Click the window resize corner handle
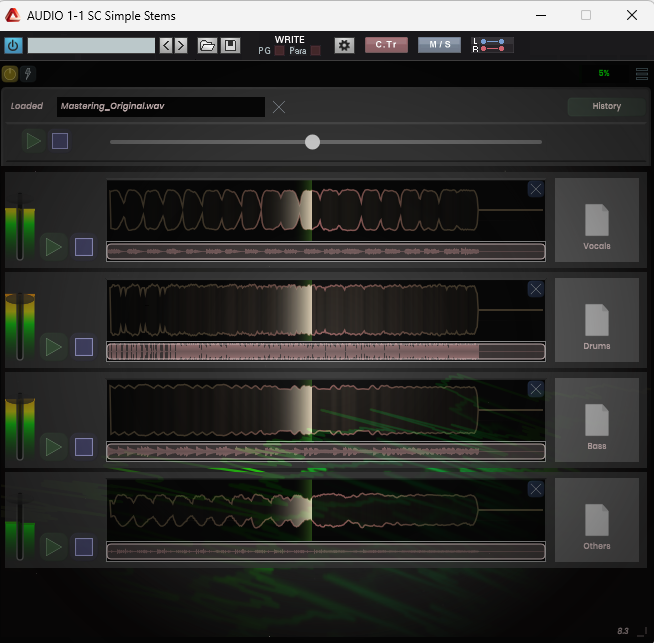This screenshot has height=643, width=654. tap(642, 632)
